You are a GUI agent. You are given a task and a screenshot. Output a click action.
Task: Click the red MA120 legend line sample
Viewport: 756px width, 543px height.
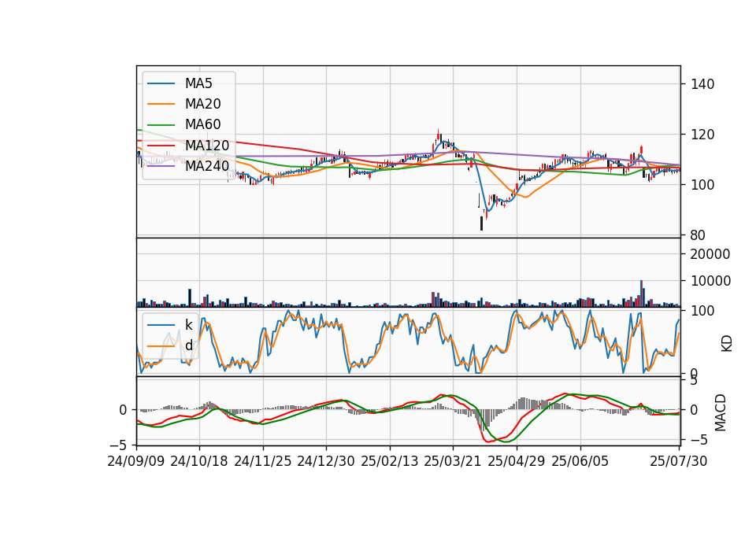(161, 146)
